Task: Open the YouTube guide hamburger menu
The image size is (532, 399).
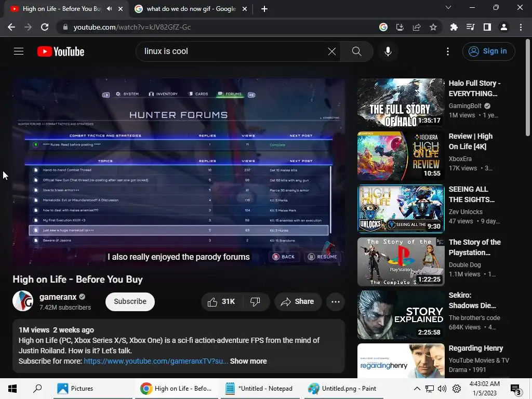Action: click(19, 51)
